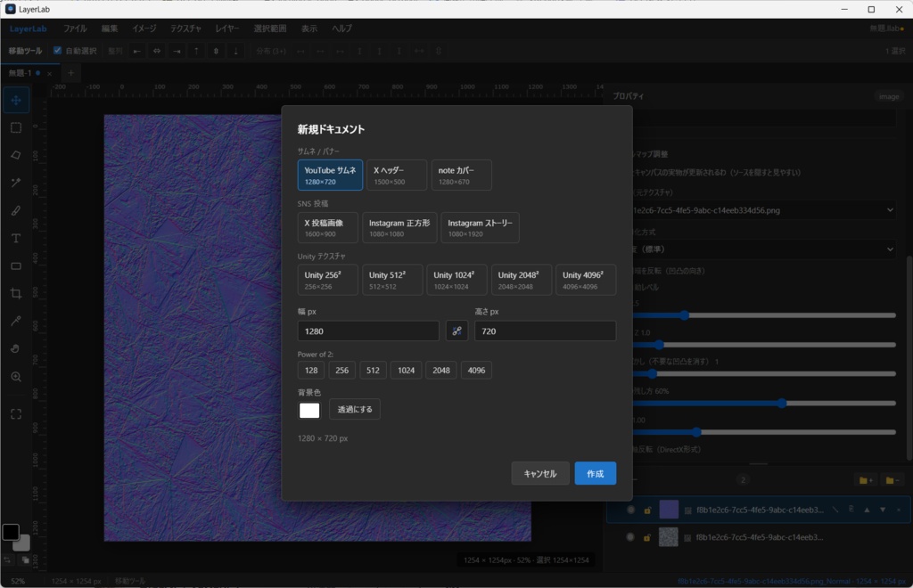Image resolution: width=913 pixels, height=588 pixels.
Task: Toggle lock on the second layer
Action: (x=647, y=538)
